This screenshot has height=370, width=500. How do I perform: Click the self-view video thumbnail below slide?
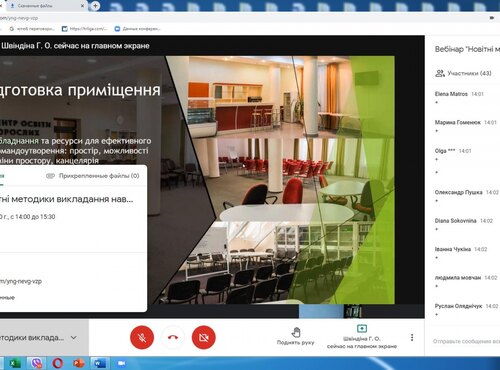(330, 311)
